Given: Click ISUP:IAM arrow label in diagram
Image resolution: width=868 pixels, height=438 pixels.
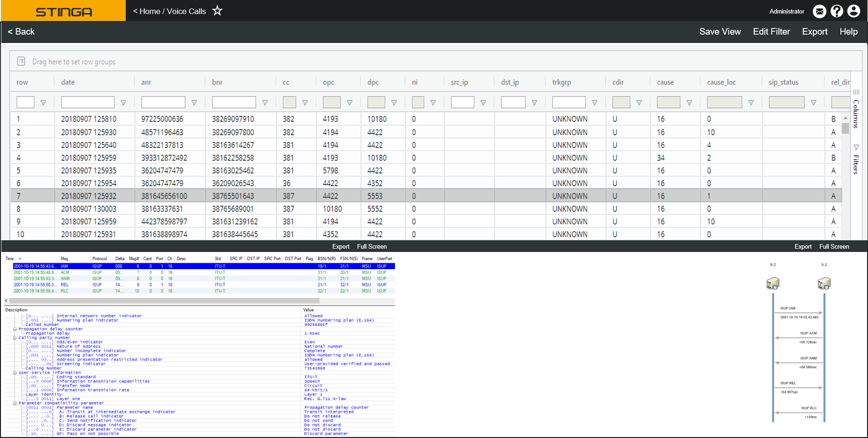Looking at the screenshot, I should click(x=788, y=309).
